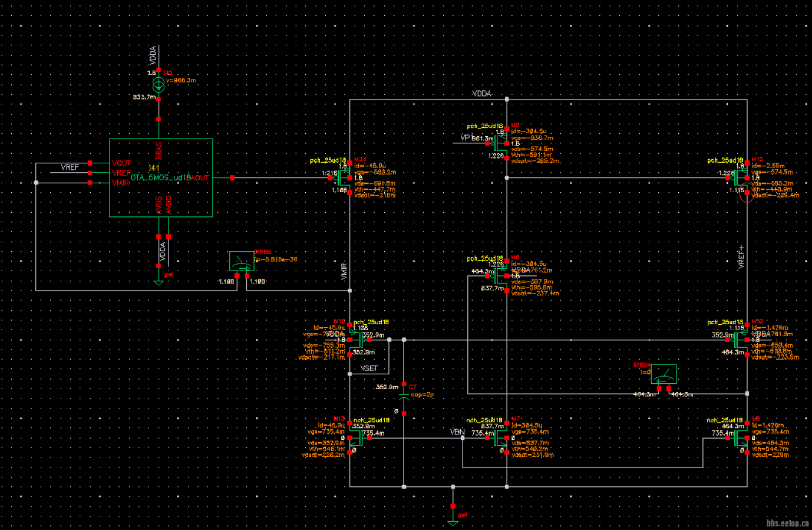This screenshot has width=812, height=530.
Task: Select ground symbol at bottom of mirror circuit
Action: click(x=453, y=522)
